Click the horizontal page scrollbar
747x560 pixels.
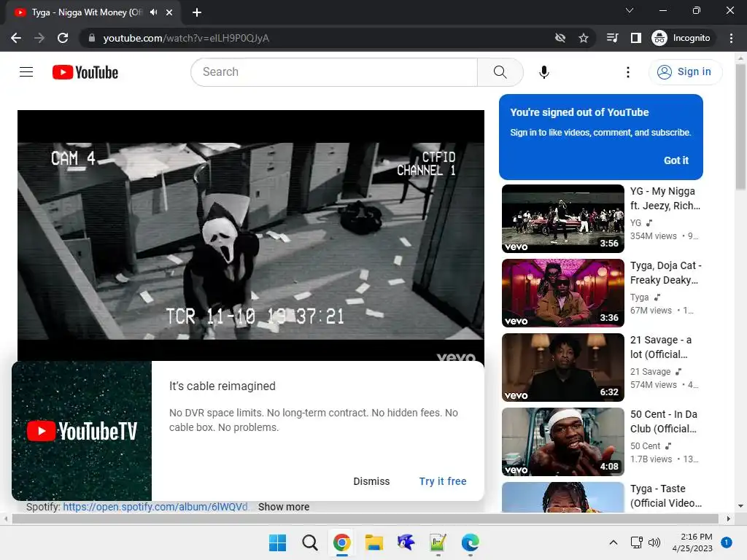point(365,518)
